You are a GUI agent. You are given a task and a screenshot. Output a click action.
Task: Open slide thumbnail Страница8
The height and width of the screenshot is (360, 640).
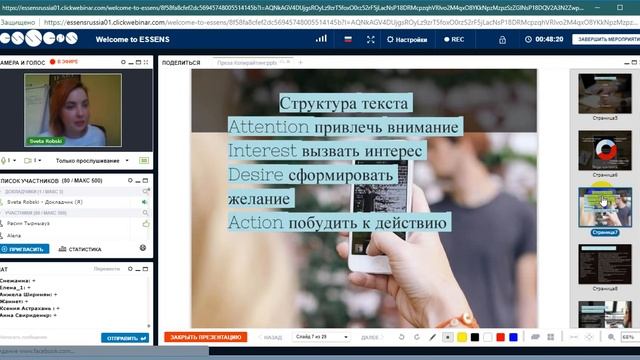(x=605, y=264)
